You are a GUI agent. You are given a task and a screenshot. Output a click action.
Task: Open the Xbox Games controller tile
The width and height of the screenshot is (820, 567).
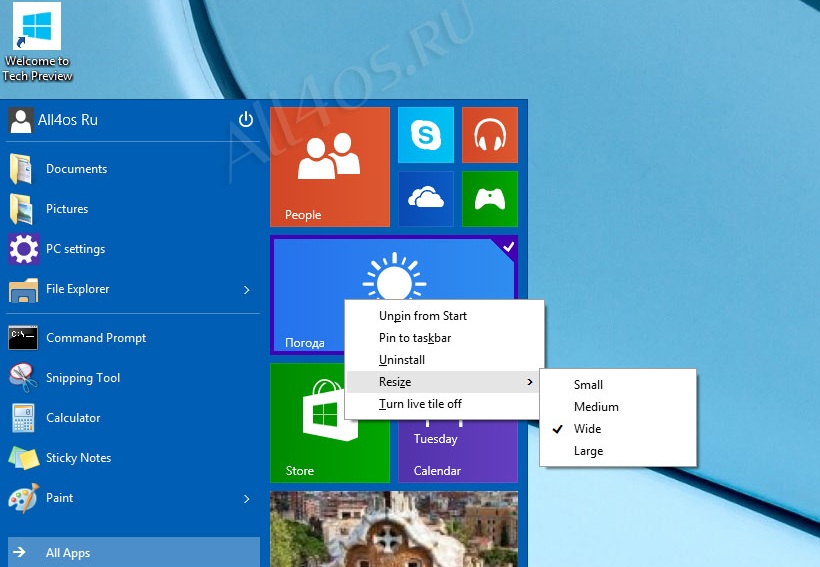[489, 199]
